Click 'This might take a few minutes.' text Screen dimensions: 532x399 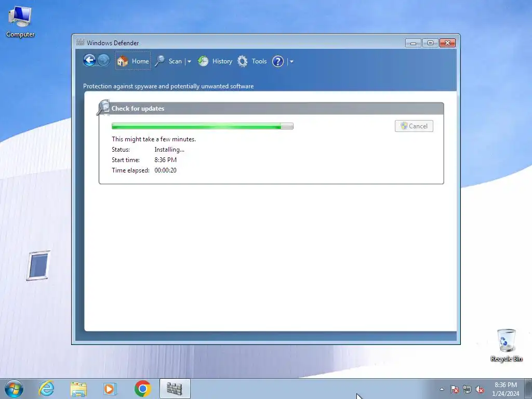154,139
